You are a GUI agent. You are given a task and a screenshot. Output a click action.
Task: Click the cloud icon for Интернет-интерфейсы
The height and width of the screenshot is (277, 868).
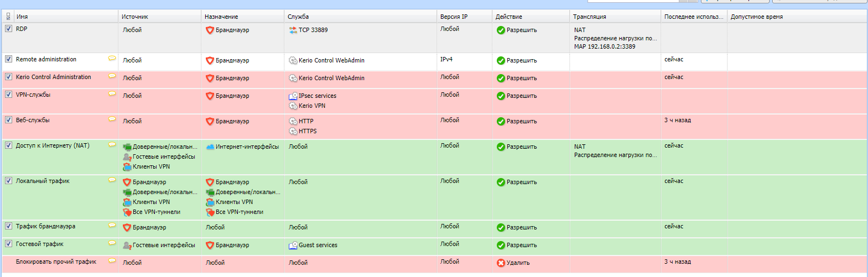pyautogui.click(x=210, y=147)
